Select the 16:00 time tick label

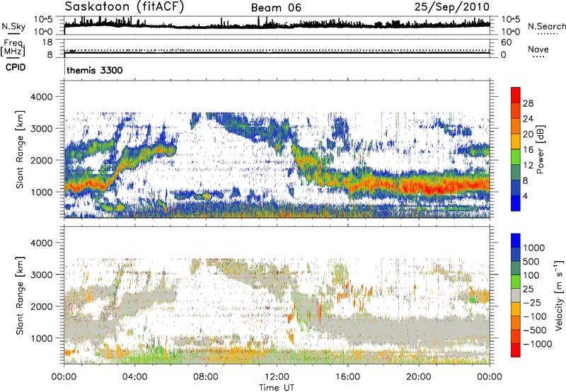click(x=347, y=377)
